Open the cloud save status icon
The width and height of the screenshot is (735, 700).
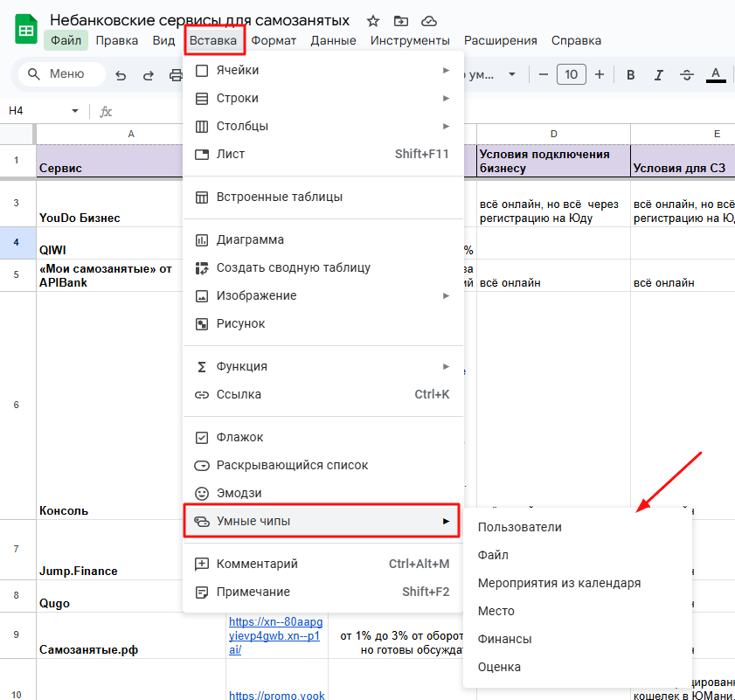click(x=428, y=21)
